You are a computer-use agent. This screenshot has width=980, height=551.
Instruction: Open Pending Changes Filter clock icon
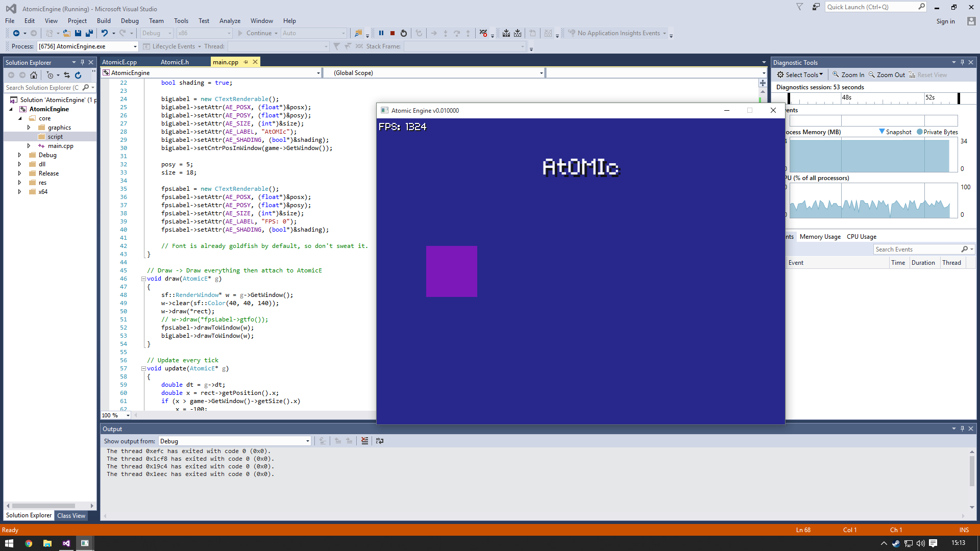(50, 75)
